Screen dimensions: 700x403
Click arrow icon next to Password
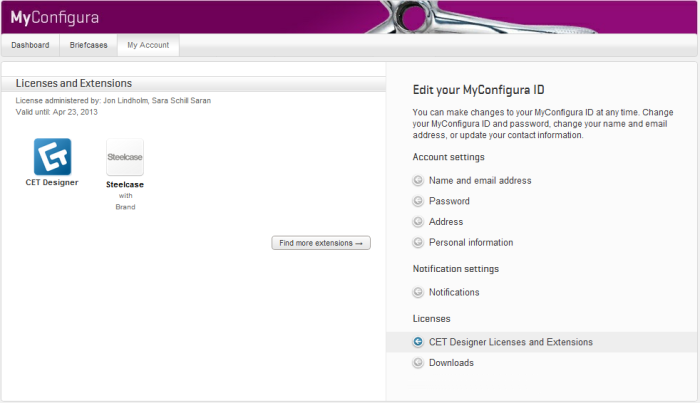click(x=418, y=201)
